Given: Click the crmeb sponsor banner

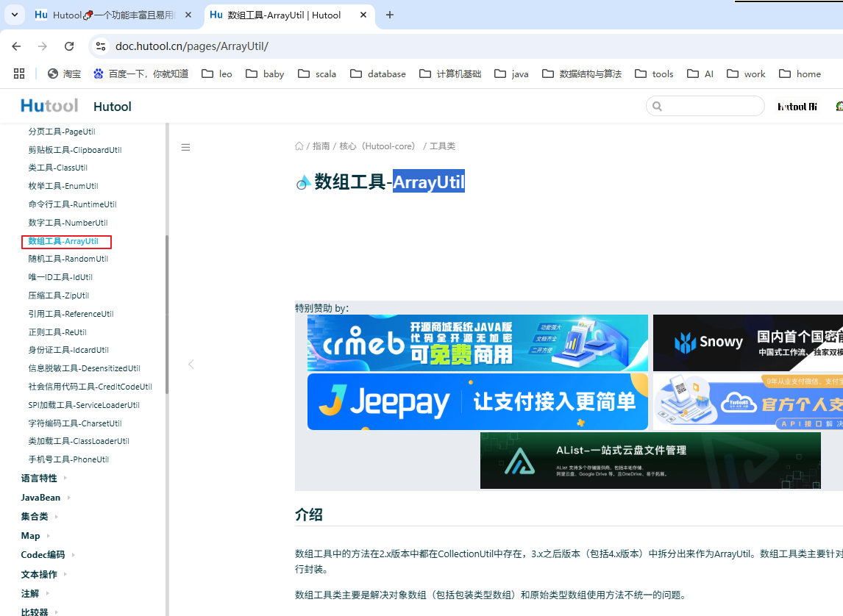Looking at the screenshot, I should (477, 343).
